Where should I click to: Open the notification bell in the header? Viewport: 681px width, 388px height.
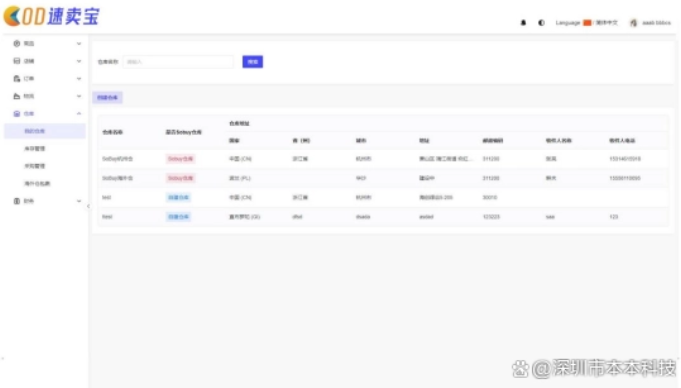pos(523,23)
